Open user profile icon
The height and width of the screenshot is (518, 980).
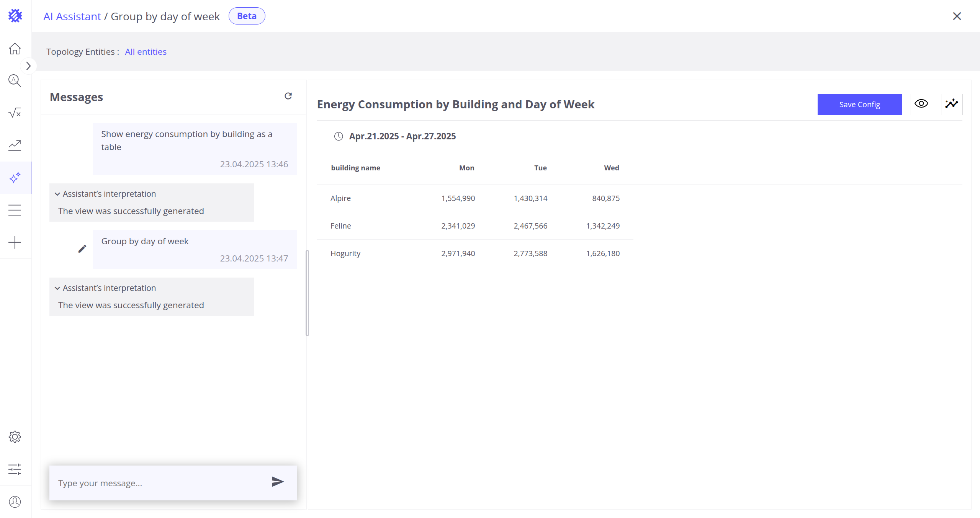(15, 502)
